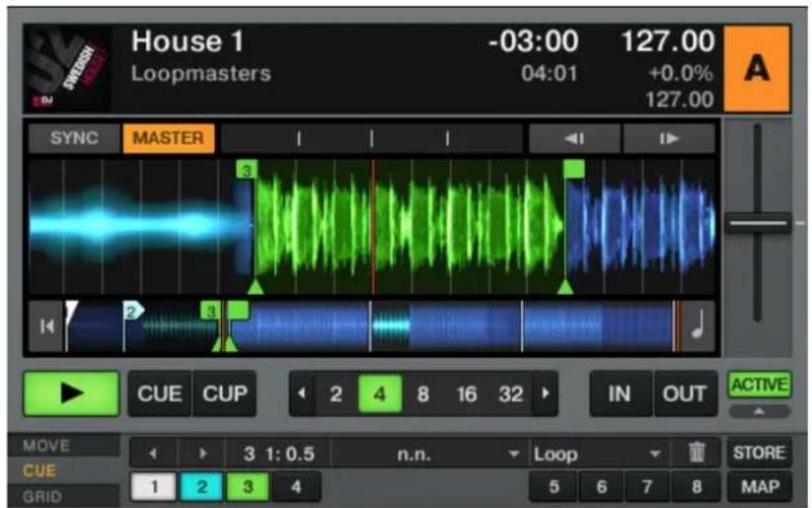Click green cue marker 3 in stripe
The width and height of the screenshot is (812, 508).
[210, 312]
